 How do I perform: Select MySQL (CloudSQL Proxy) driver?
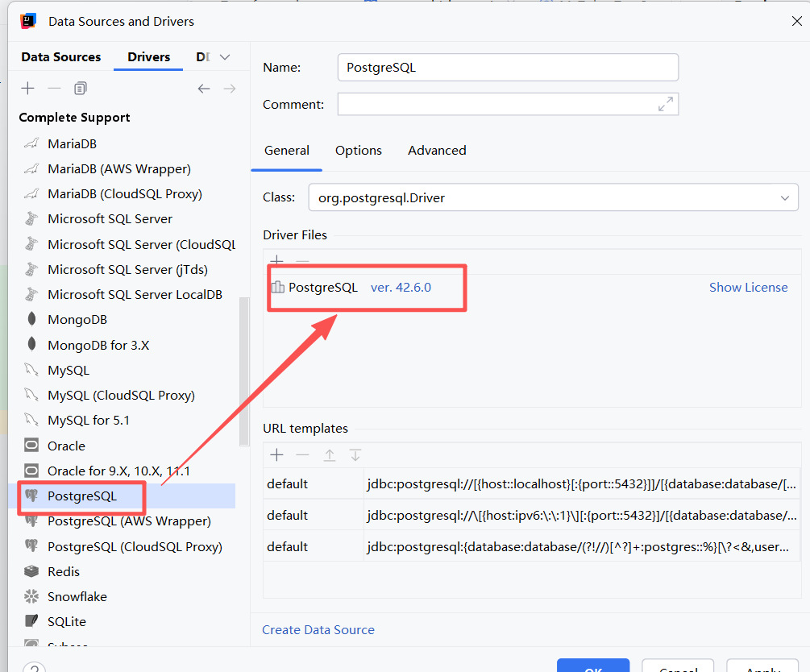click(122, 395)
